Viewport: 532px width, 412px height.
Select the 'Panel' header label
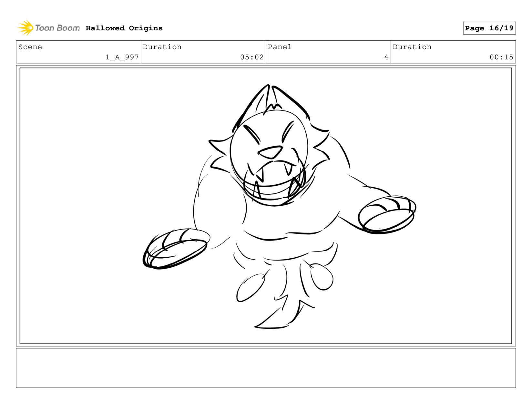tap(280, 47)
